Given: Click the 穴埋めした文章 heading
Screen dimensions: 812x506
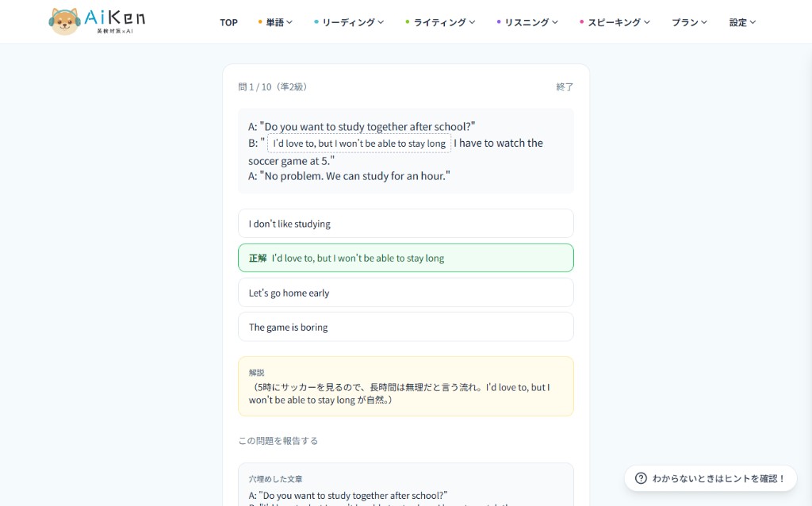Looking at the screenshot, I should pyautogui.click(x=275, y=479).
